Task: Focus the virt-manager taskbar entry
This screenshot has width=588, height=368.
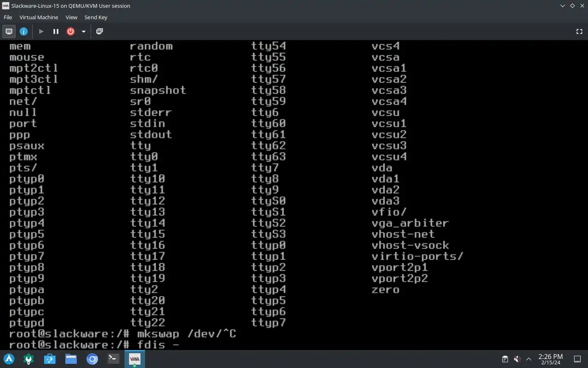Action: point(135,359)
